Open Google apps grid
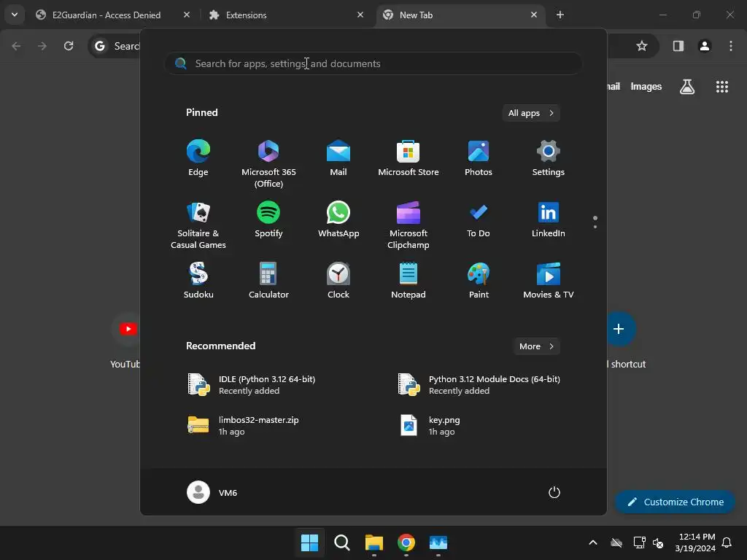The image size is (747, 560). coord(721,87)
